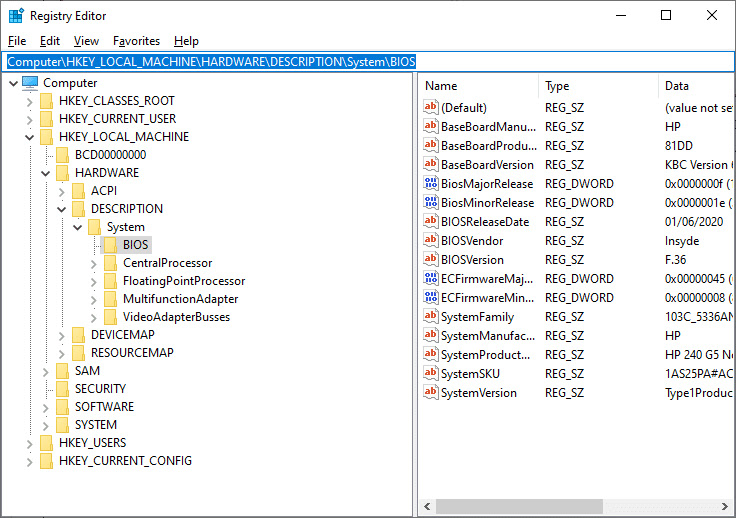This screenshot has height=518, width=736.
Task: Click the string icon beside SystemProduct...
Action: (430, 355)
